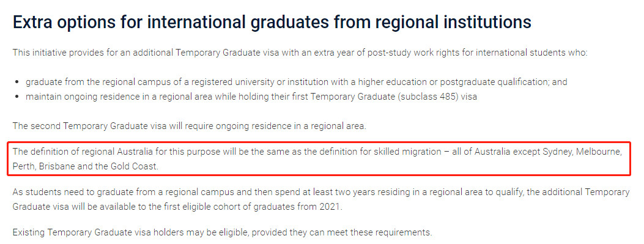644x244 pixels.
Task: Click the paragraph starting "As students need"
Action: 321,199
